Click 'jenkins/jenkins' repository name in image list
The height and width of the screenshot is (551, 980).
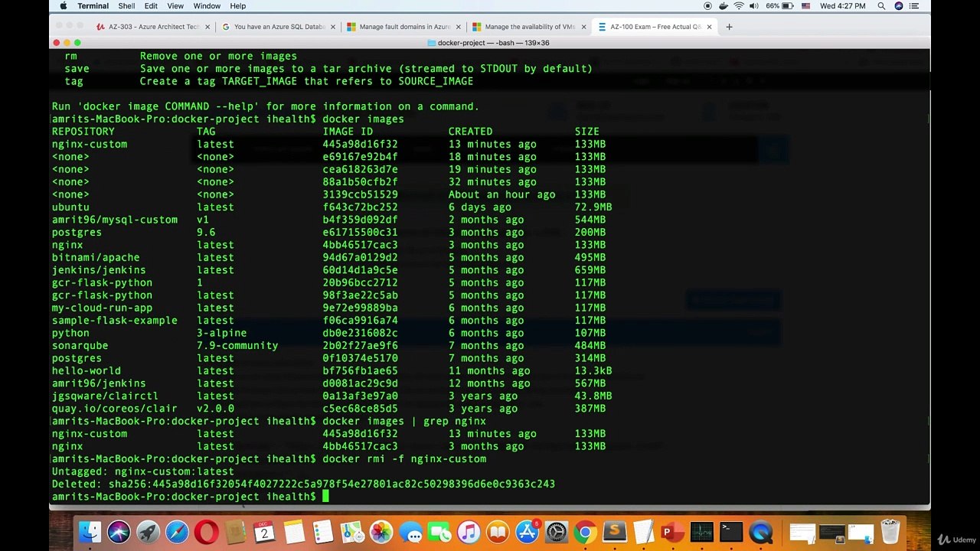[x=99, y=270]
